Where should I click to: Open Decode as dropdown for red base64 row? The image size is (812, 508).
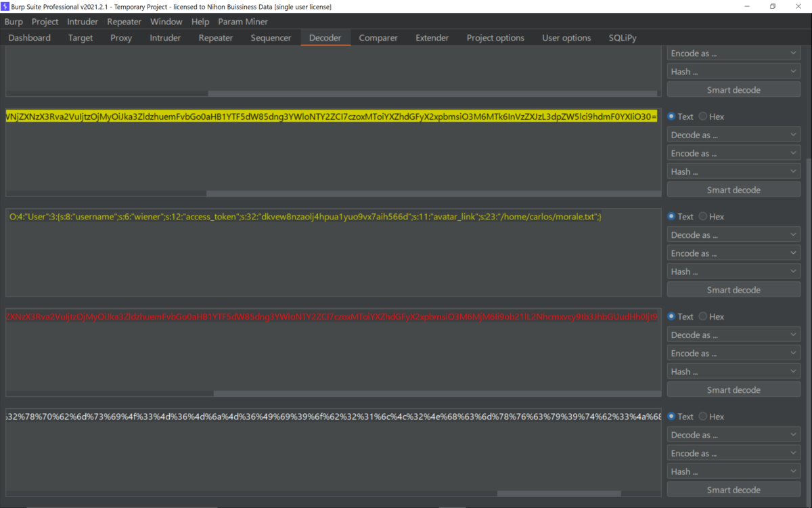tap(734, 335)
